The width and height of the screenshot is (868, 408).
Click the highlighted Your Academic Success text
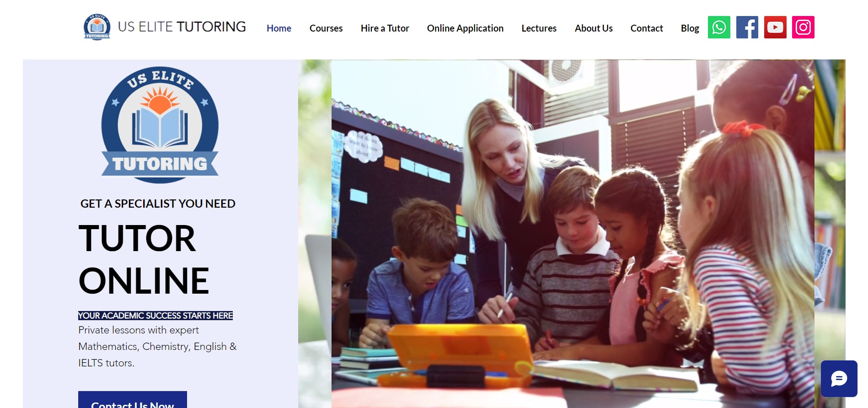[x=155, y=316]
